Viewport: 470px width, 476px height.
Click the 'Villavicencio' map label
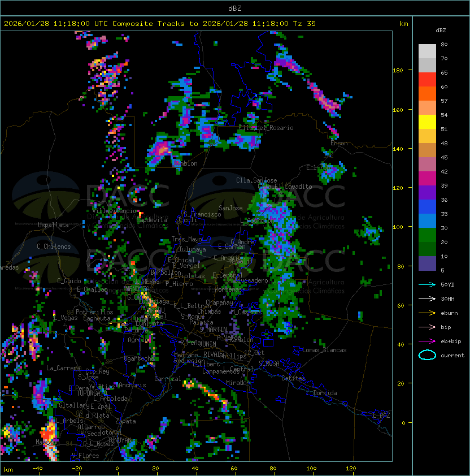tap(114, 211)
